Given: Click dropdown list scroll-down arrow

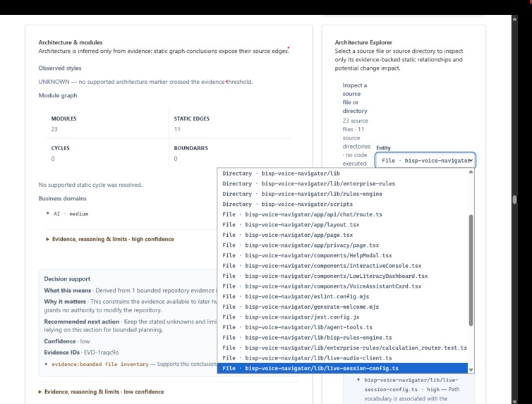Looking at the screenshot, I should pos(471,370).
